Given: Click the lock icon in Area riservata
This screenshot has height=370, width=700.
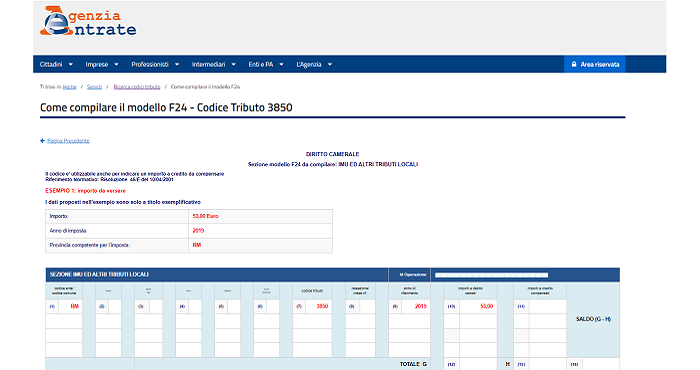Looking at the screenshot, I should 574,64.
